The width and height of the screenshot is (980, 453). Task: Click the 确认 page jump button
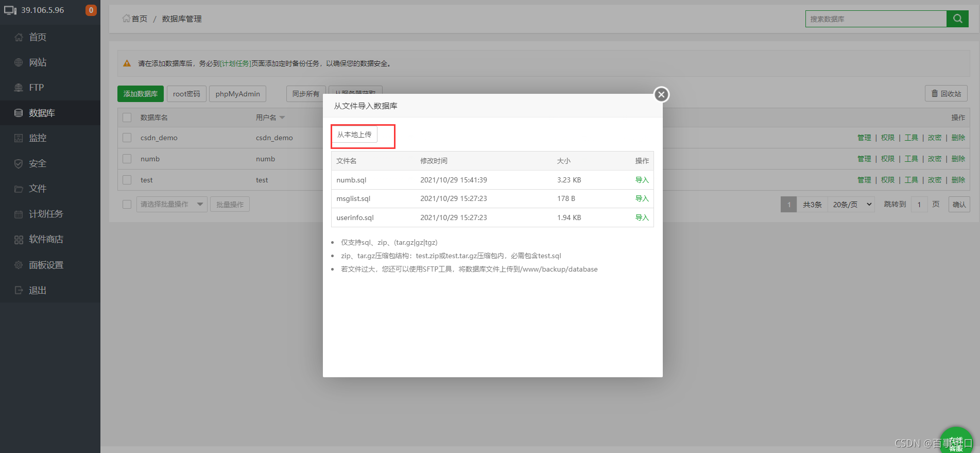959,205
